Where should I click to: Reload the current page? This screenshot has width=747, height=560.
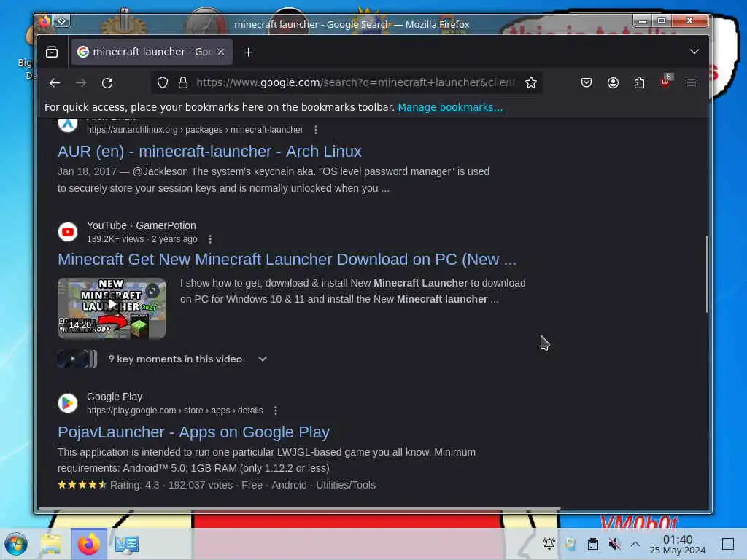coord(107,83)
